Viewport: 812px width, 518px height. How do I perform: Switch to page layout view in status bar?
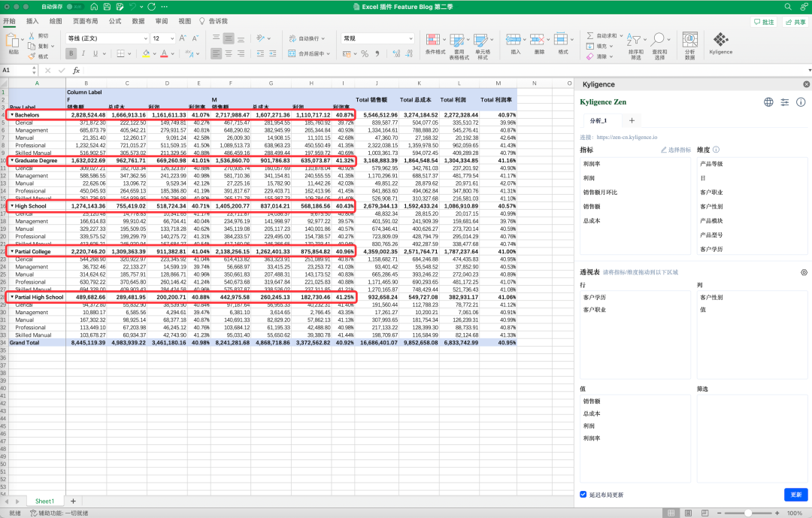[x=687, y=513]
